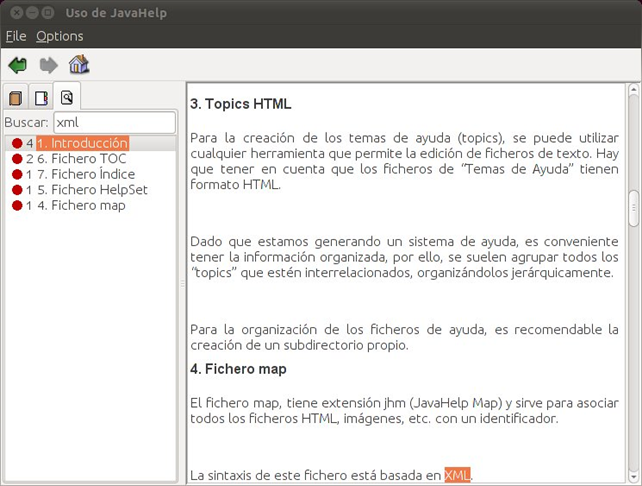Select the Search tab with magnifier
The image size is (642, 486).
click(67, 97)
